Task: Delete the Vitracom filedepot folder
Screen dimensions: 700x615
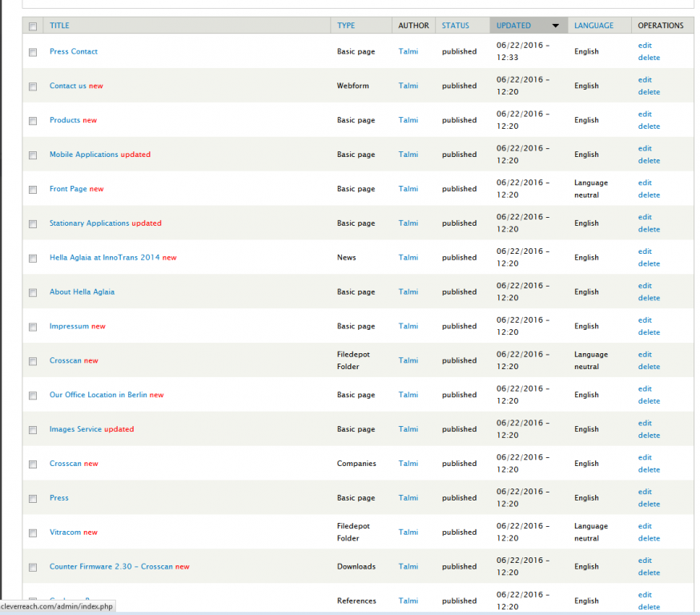Action: [x=649, y=539]
